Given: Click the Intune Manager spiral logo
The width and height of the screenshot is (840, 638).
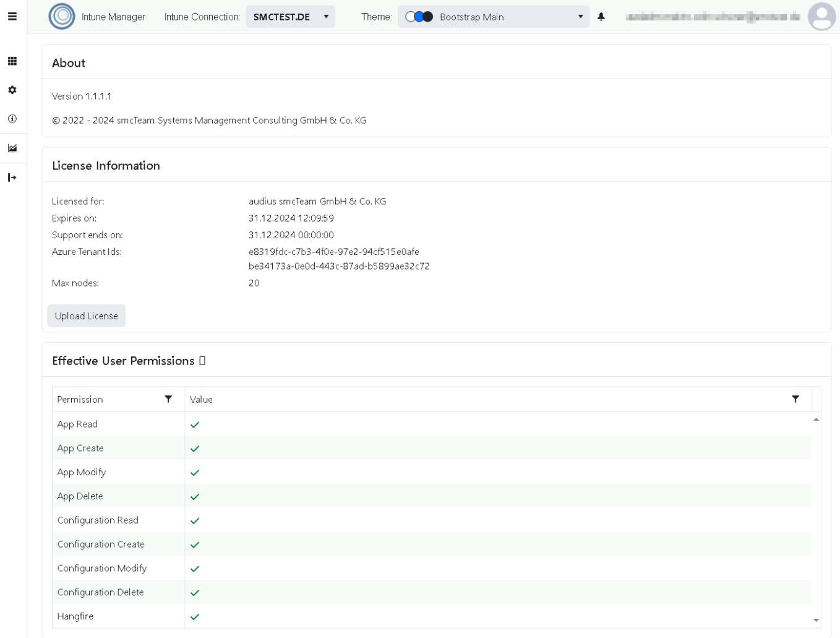Looking at the screenshot, I should click(62, 17).
